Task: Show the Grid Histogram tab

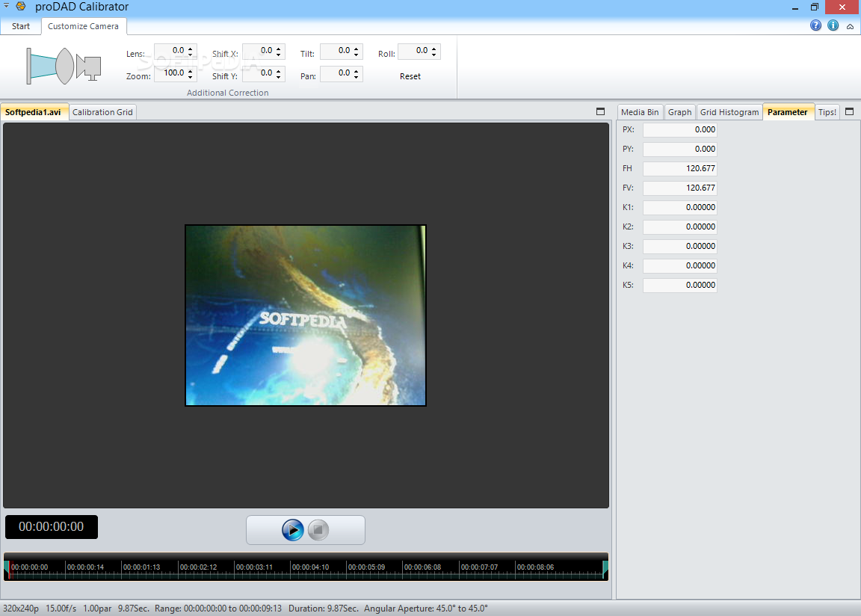Action: coord(729,112)
